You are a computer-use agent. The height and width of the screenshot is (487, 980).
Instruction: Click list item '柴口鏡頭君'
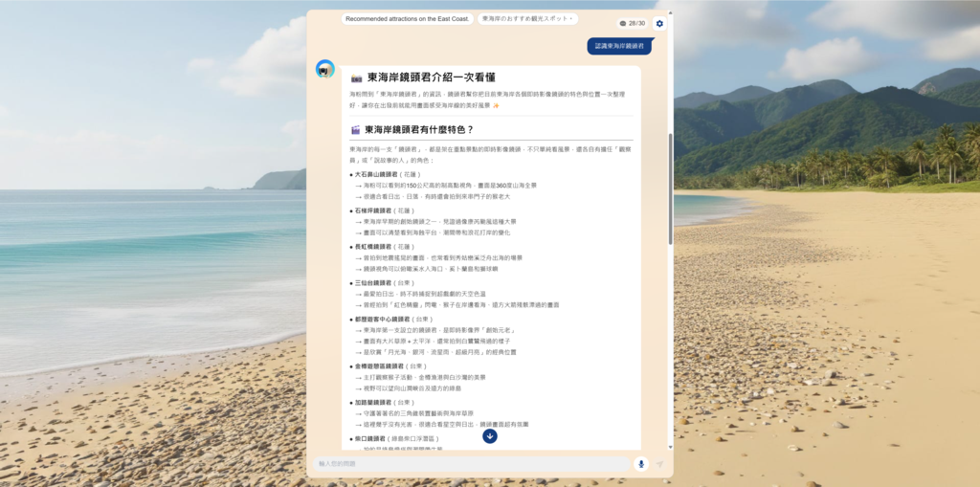pos(368,439)
